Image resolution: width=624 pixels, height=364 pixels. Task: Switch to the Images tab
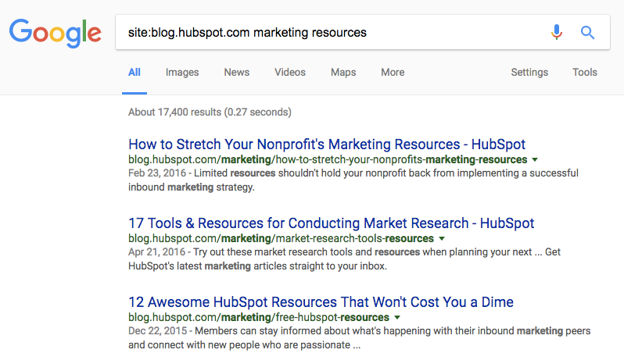[182, 73]
